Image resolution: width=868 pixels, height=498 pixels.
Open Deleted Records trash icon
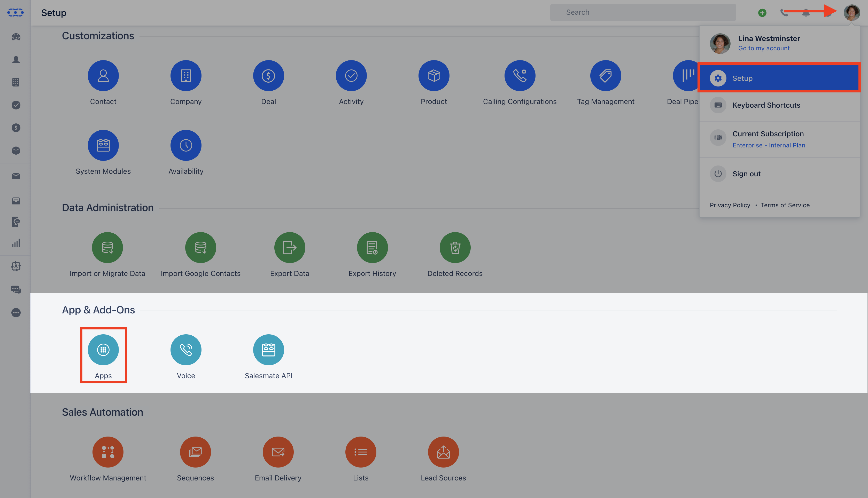coord(455,247)
